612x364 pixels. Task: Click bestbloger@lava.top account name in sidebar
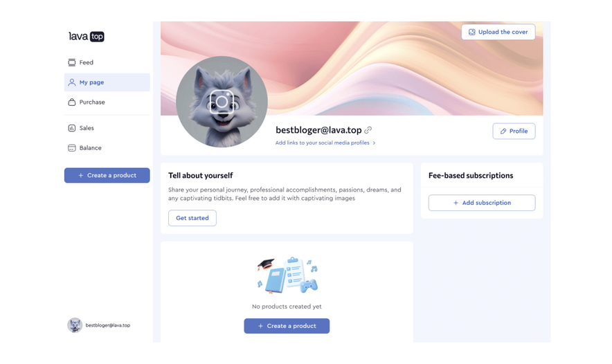pyautogui.click(x=108, y=325)
